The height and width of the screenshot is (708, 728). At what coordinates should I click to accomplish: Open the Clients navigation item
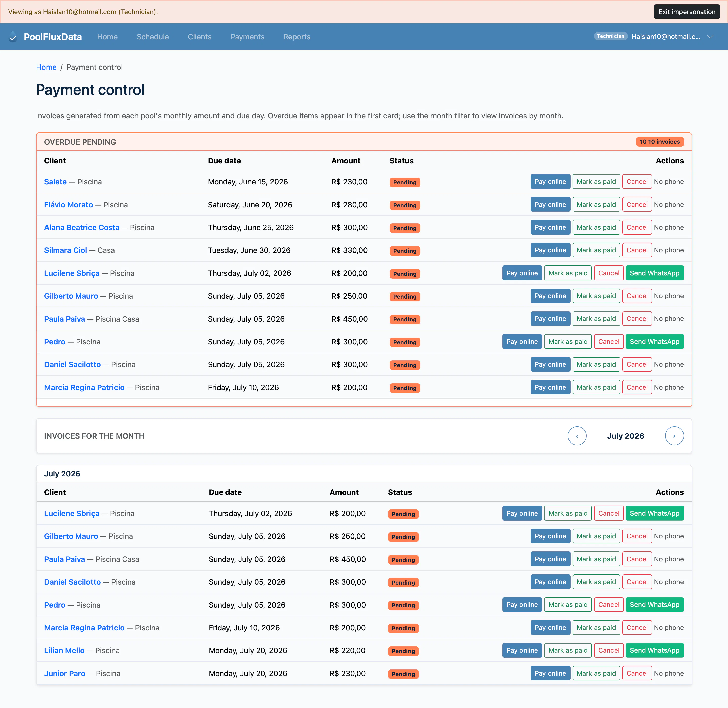[199, 37]
